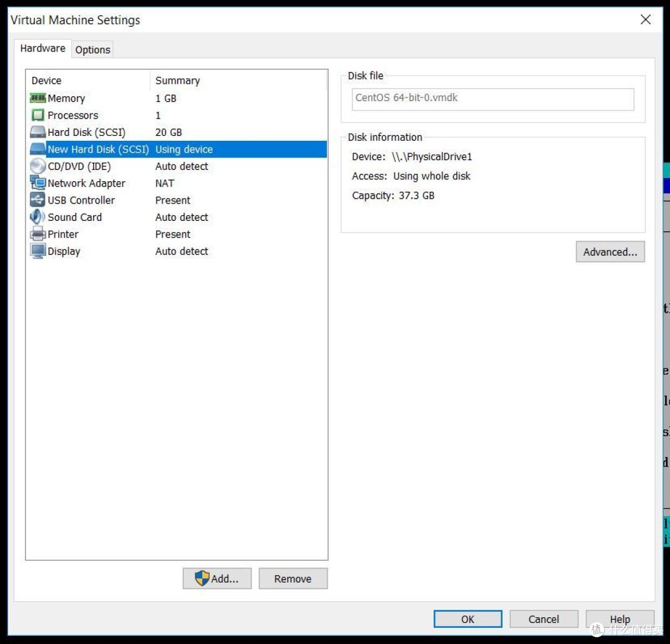Click the \\.\PhysicalDrive1 device text

tap(432, 157)
